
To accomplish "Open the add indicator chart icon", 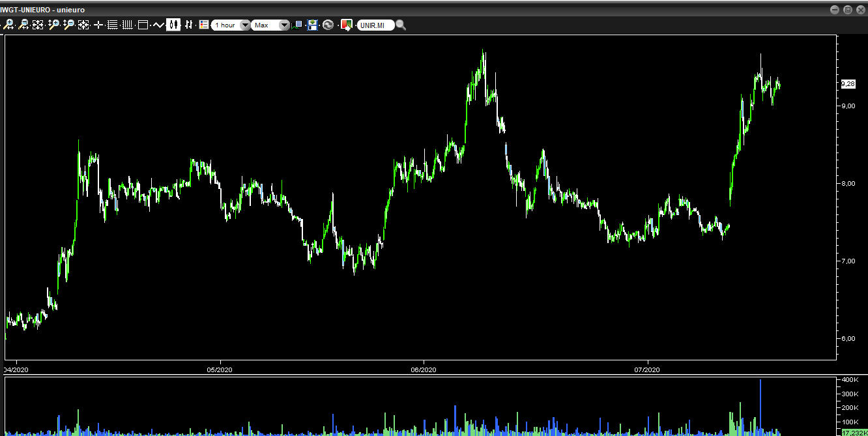I will (x=298, y=25).
